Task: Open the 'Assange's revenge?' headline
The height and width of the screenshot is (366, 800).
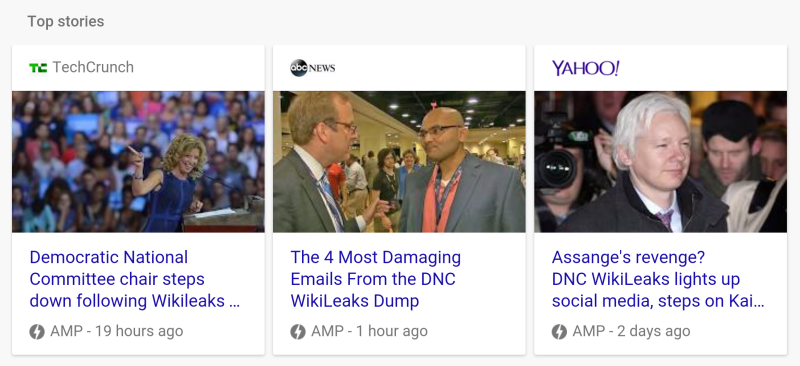Action: pos(658,279)
